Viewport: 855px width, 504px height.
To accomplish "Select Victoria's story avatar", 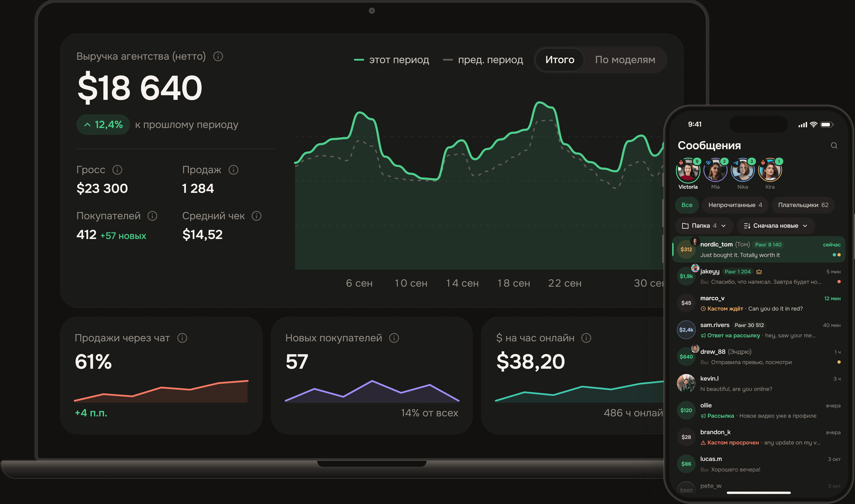I will pyautogui.click(x=688, y=170).
